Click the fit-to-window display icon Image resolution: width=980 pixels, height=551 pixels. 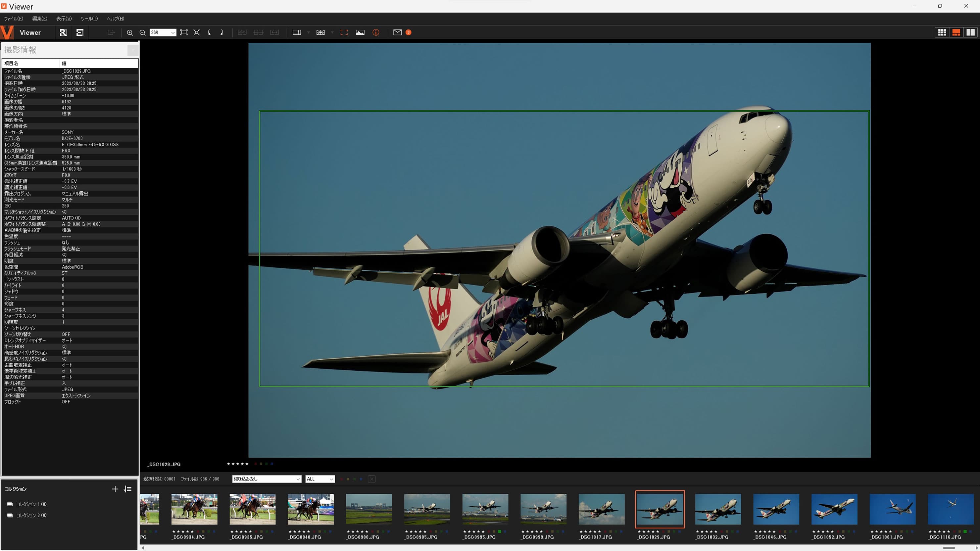pyautogui.click(x=184, y=33)
